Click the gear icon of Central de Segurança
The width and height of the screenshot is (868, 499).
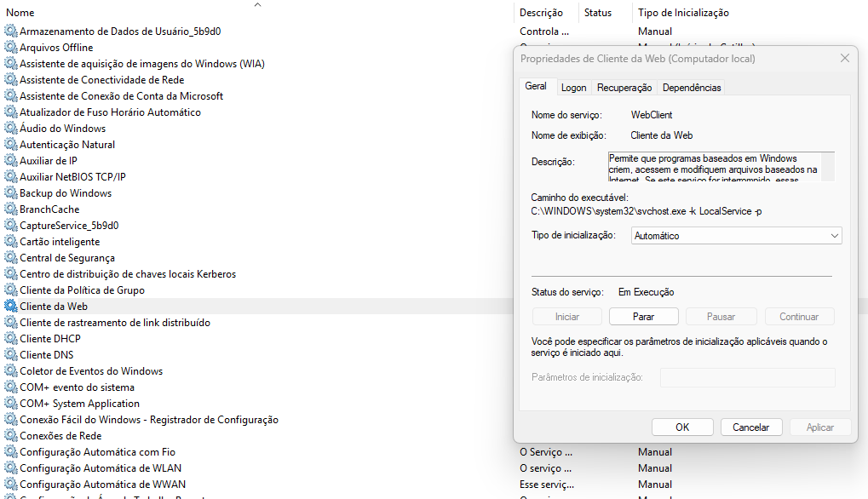[10, 258]
